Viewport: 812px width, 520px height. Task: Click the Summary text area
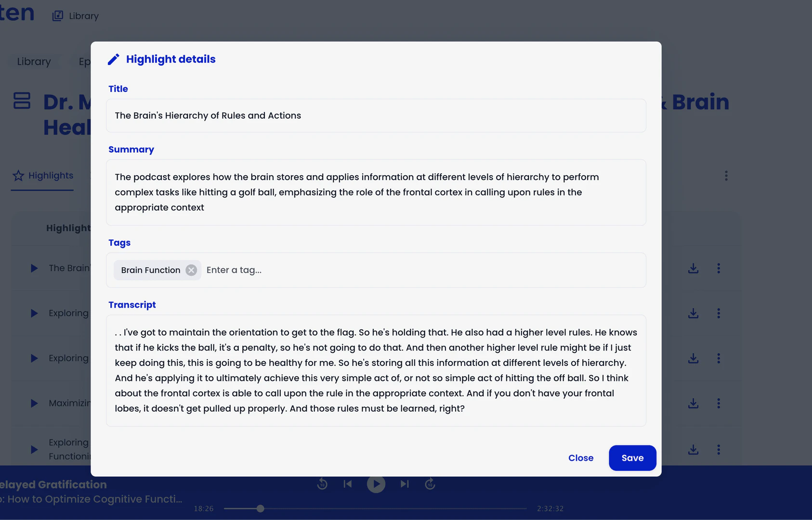pyautogui.click(x=376, y=192)
